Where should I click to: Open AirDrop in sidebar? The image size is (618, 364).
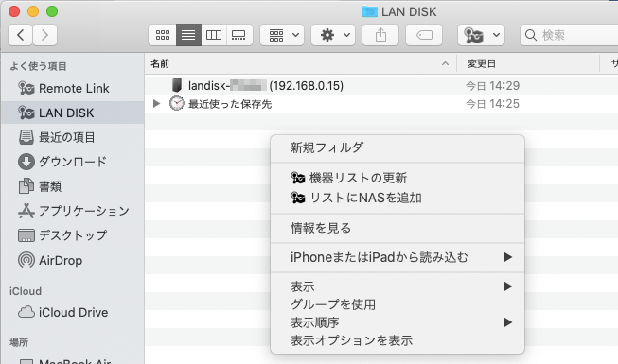click(x=73, y=260)
